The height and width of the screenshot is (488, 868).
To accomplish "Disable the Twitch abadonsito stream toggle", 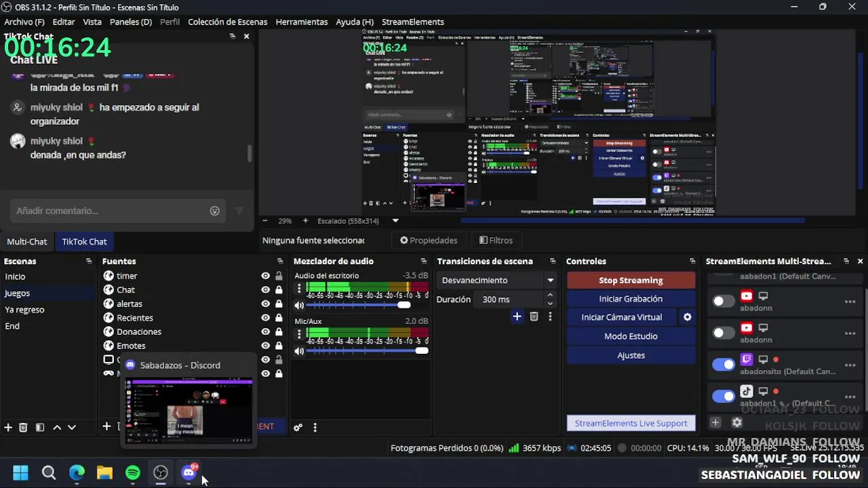I will tap(724, 365).
